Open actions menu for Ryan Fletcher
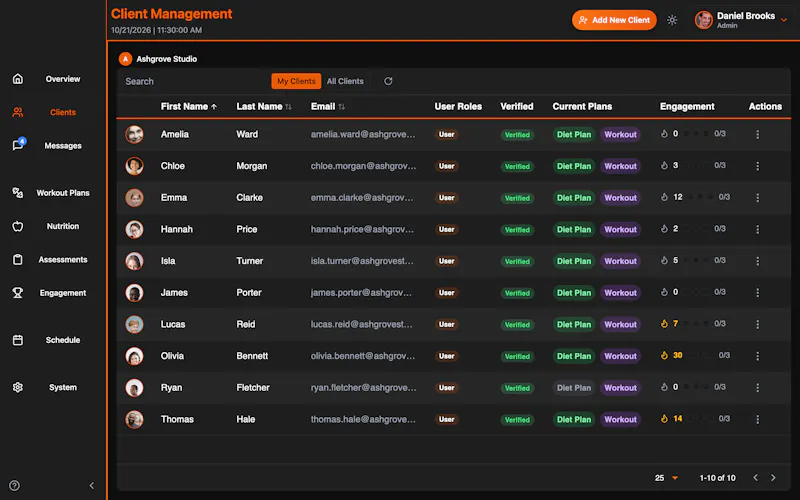 tap(757, 387)
